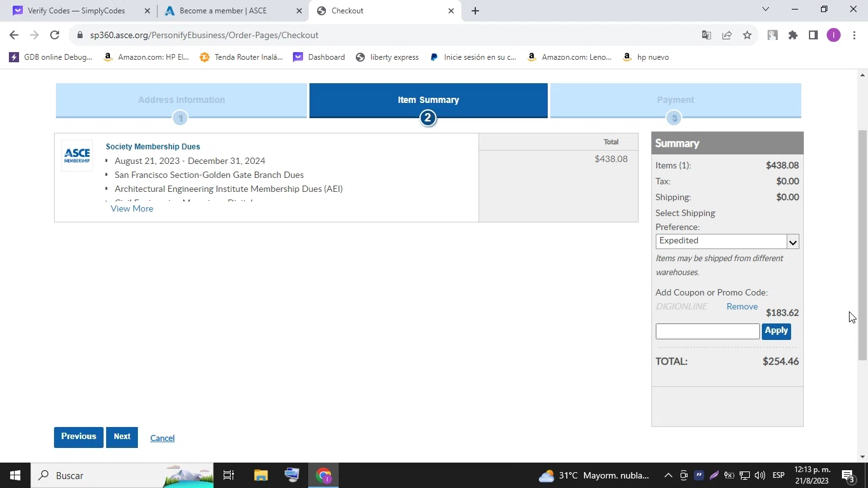This screenshot has height=488, width=868.
Task: Cancel the checkout via Cancel link
Action: coord(162,438)
